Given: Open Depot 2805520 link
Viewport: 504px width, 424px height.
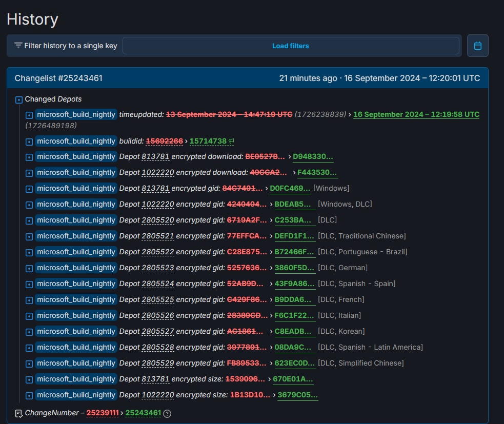Looking at the screenshot, I should (x=158, y=220).
